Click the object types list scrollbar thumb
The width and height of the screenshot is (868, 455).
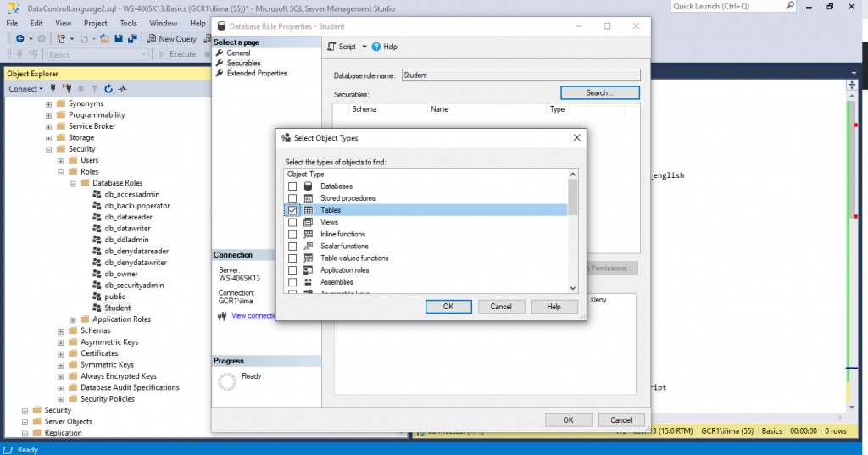click(x=572, y=197)
